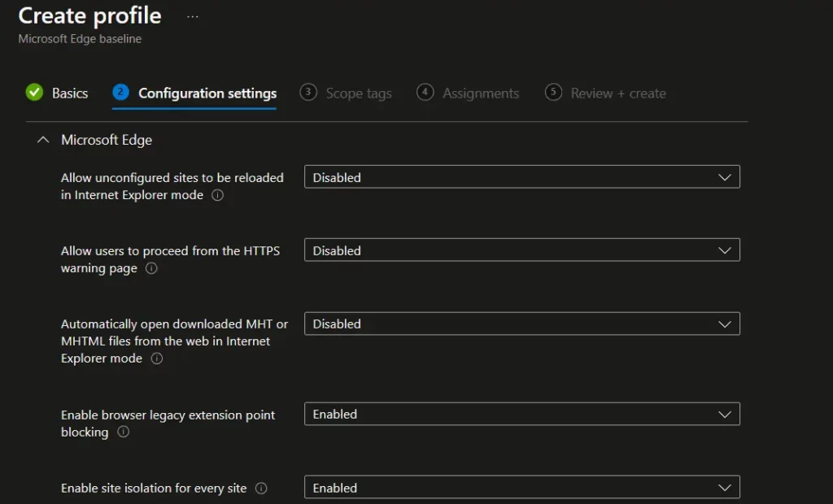833x504 pixels.
Task: Click the Create profile title
Action: (89, 16)
